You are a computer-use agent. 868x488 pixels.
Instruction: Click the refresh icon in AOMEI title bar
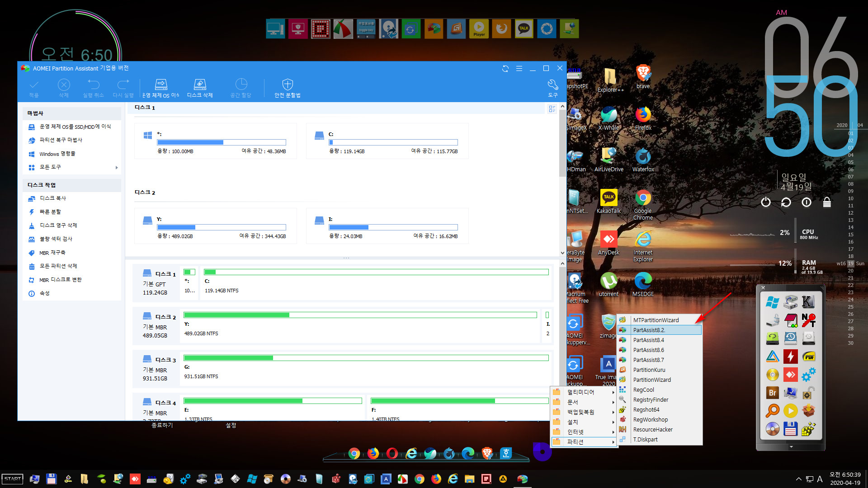click(x=505, y=68)
